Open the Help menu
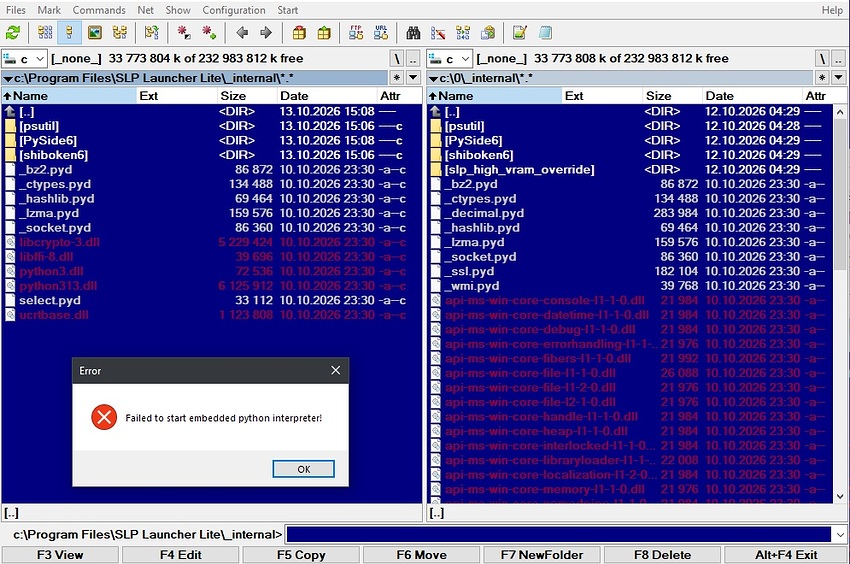850x564 pixels. coord(832,10)
